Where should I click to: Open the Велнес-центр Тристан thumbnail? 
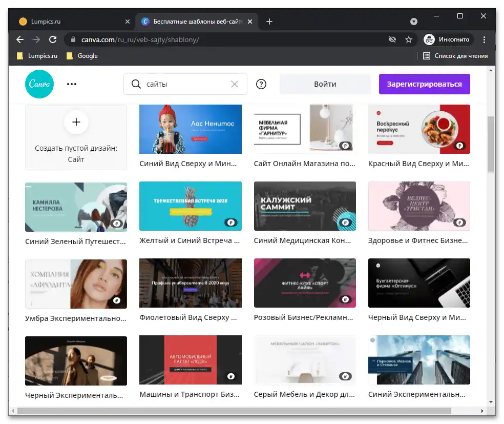pos(419,206)
